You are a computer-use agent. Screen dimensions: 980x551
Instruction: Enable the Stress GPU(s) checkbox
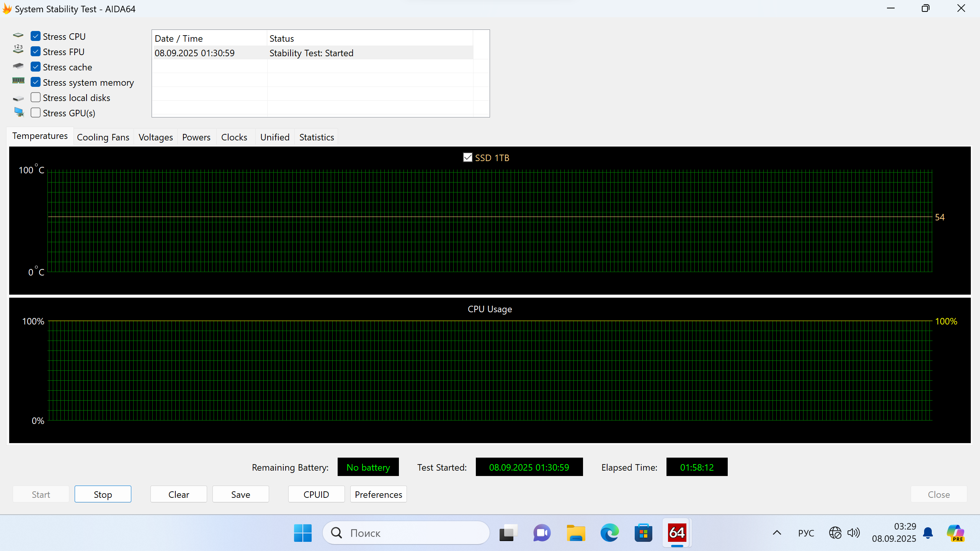36,113
